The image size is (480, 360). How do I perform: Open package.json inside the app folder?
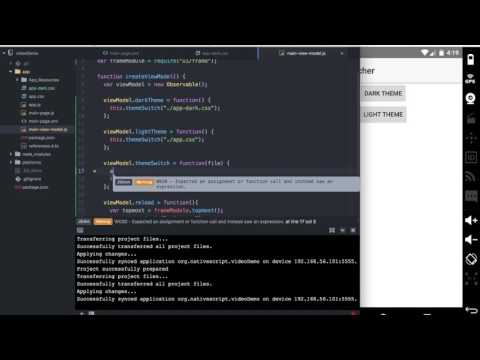pos(38,138)
